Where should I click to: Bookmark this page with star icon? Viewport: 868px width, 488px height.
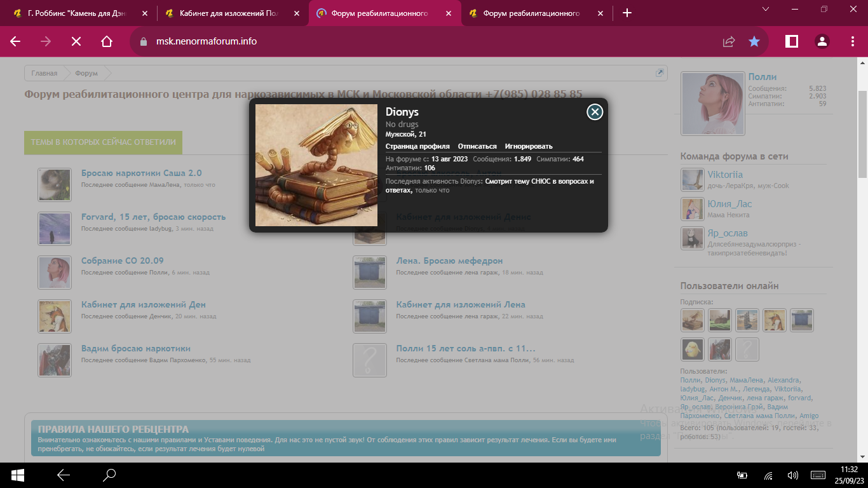click(x=754, y=41)
